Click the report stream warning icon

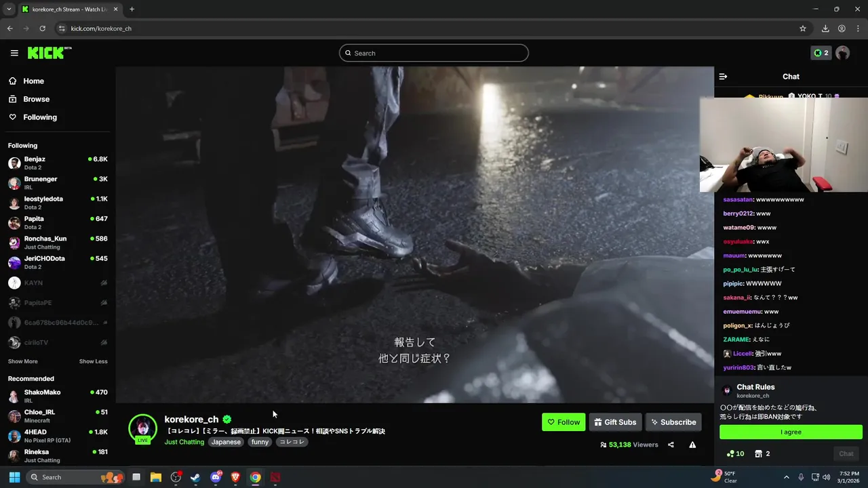[x=692, y=445]
